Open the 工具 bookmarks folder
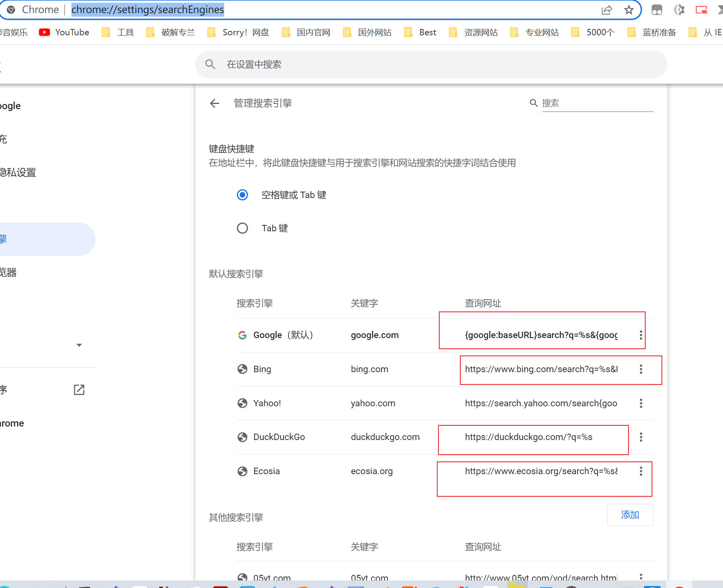The image size is (723, 588). (x=118, y=33)
